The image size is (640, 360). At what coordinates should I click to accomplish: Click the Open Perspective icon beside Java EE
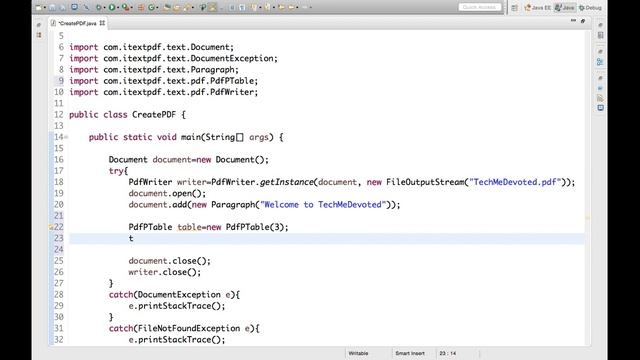click(x=514, y=7)
